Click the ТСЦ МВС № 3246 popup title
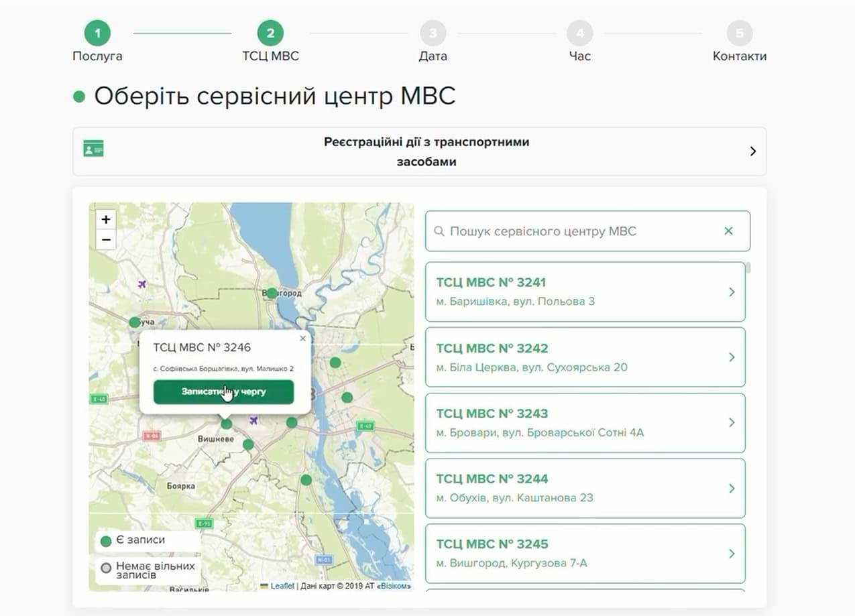The image size is (855, 616). pos(202,347)
